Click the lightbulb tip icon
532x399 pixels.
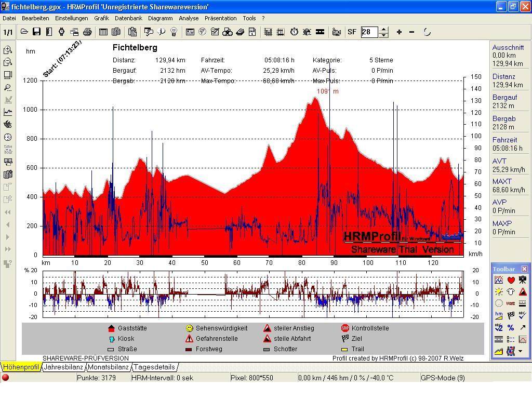[174, 32]
